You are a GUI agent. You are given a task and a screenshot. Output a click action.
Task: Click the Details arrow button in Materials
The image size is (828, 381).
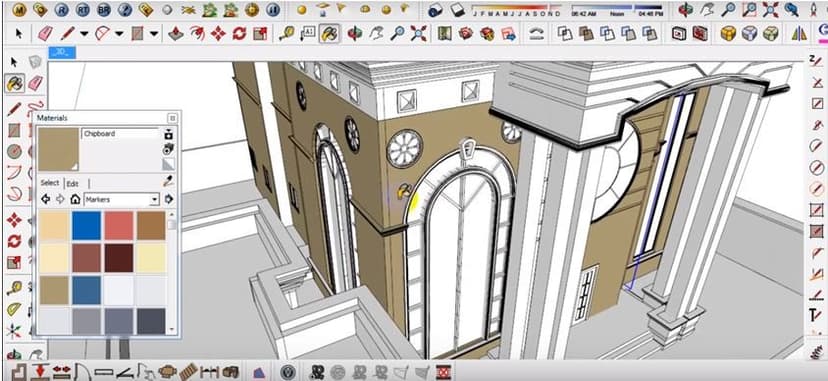[x=168, y=199]
